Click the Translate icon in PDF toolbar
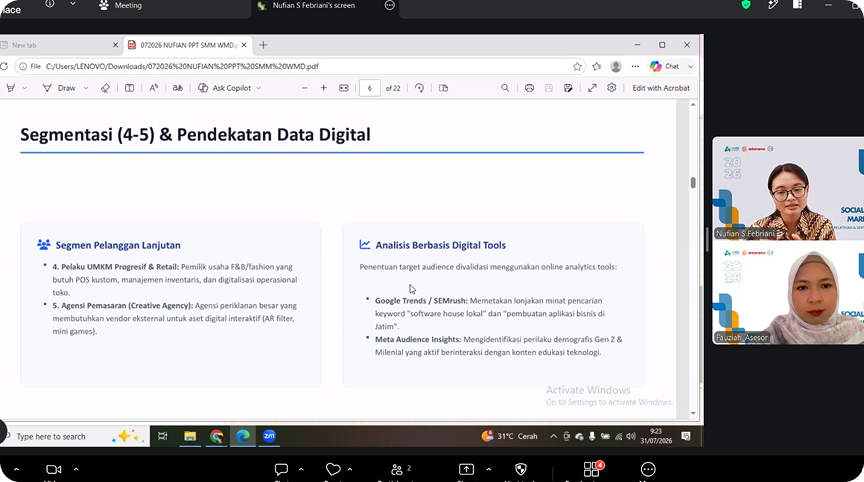This screenshot has width=864, height=482. coord(177,88)
